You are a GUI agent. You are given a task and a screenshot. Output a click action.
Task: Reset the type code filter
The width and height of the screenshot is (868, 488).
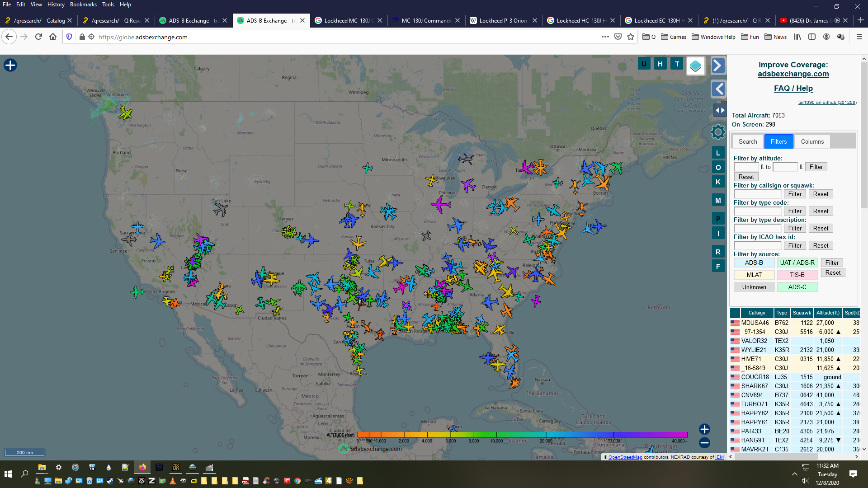click(821, 211)
